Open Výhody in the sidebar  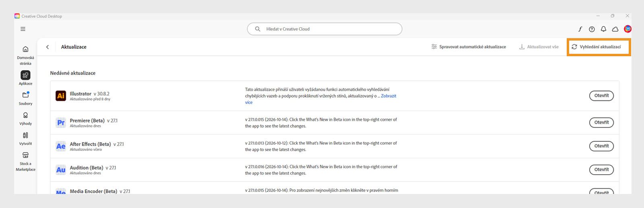coord(25,118)
